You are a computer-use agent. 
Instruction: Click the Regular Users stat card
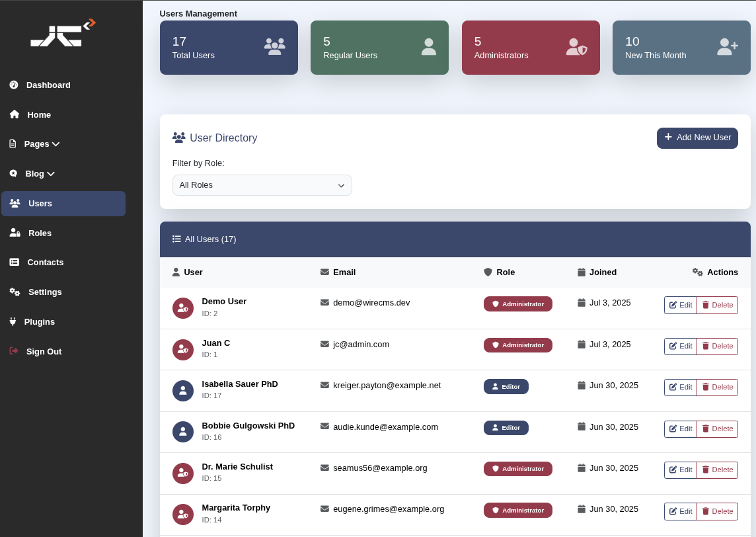tap(379, 47)
